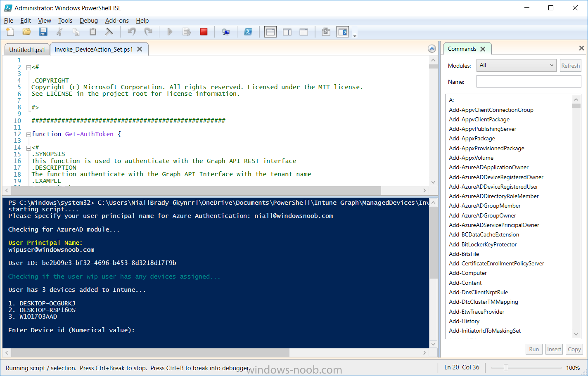The width and height of the screenshot is (588, 376).
Task: Collapse the comment block on line 2
Action: [28, 67]
